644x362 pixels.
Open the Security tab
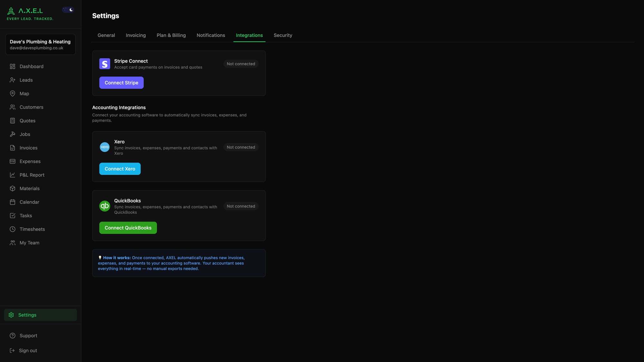283,35
